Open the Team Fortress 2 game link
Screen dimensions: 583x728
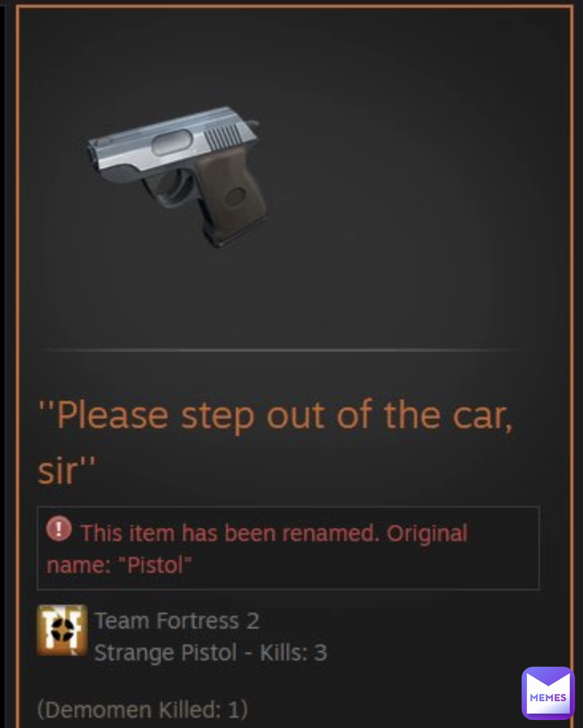[x=177, y=621]
